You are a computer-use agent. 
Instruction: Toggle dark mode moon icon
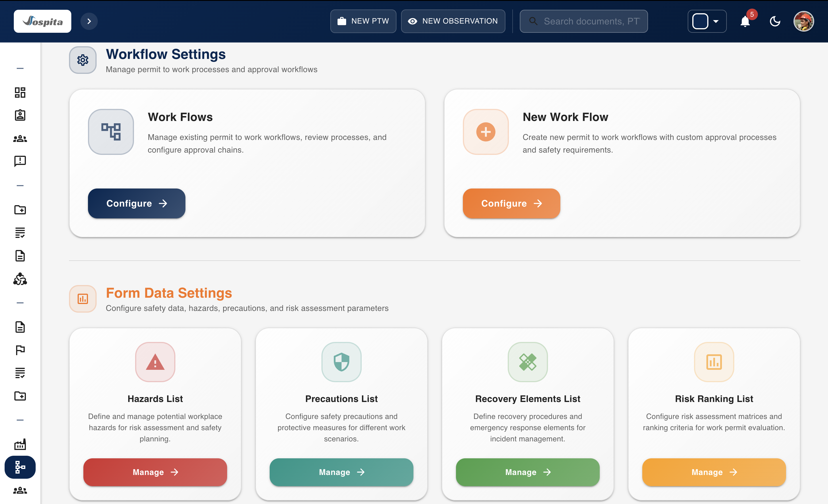775,22
